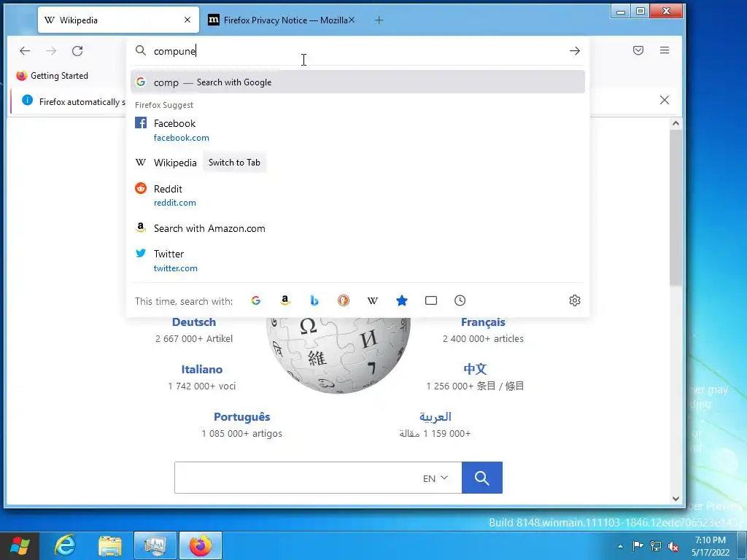
Task: Search bookmarks with the star icon
Action: click(402, 300)
